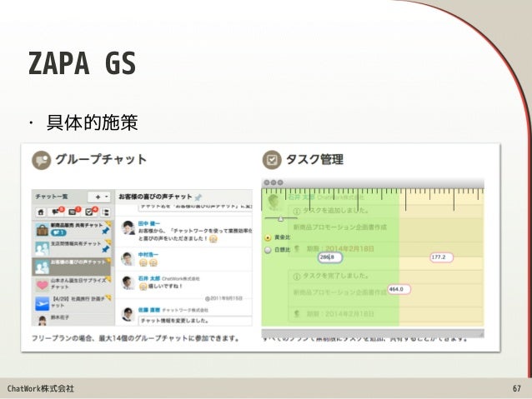This screenshot has width=532, height=399.
Task: Click the blue pin on 支店間情報共有チャット row
Action: tap(106, 249)
